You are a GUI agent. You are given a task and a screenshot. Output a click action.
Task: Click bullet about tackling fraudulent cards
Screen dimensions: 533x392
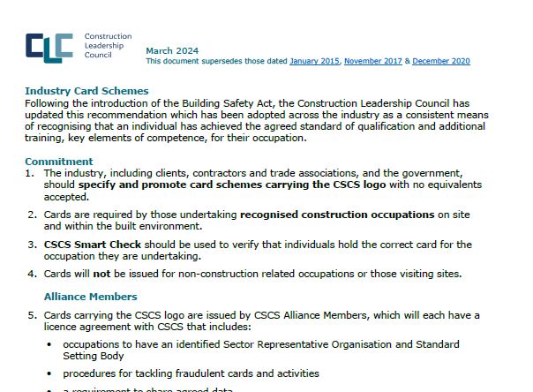point(191,373)
